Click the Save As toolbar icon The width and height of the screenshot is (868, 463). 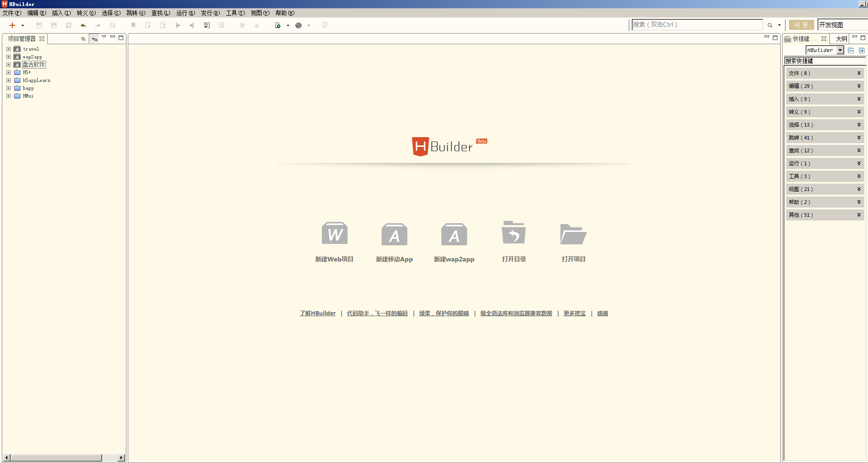54,25
